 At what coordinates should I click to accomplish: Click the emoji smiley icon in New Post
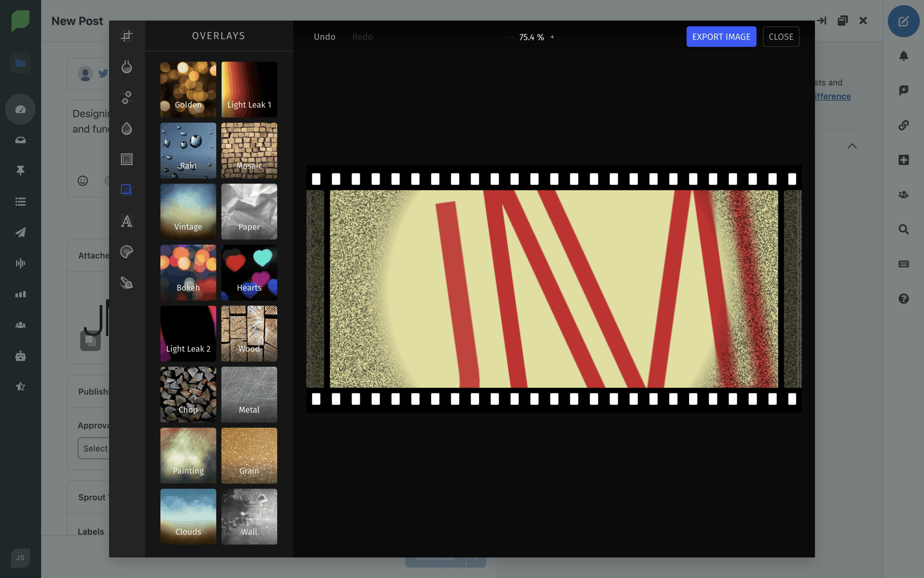click(83, 181)
